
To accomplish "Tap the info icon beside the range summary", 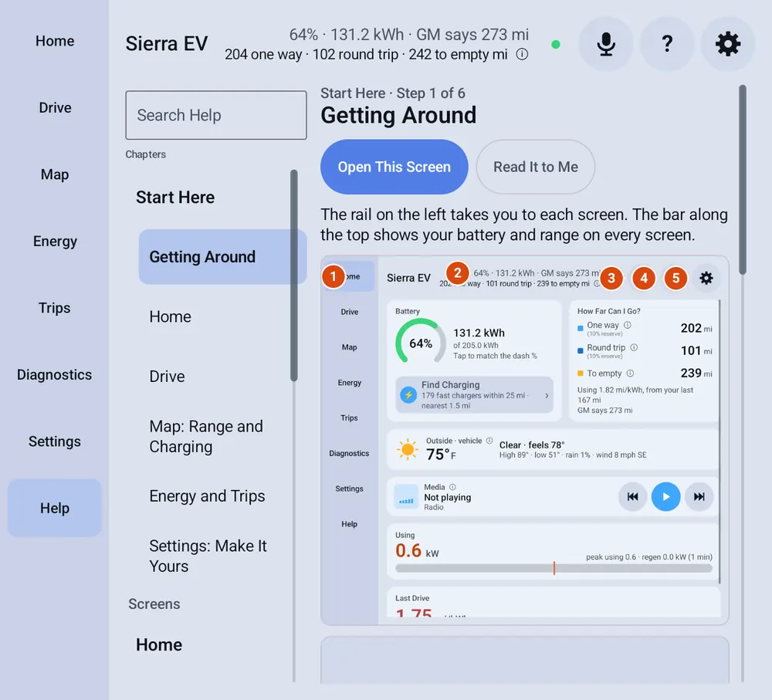I will pos(522,54).
